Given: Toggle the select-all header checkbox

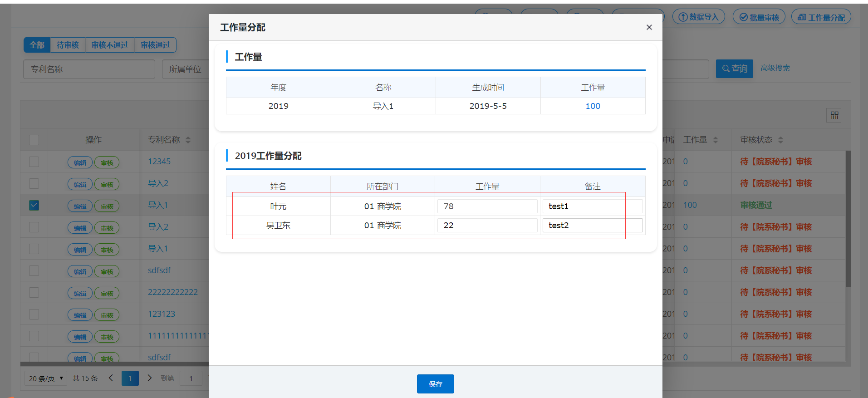Looking at the screenshot, I should point(34,140).
